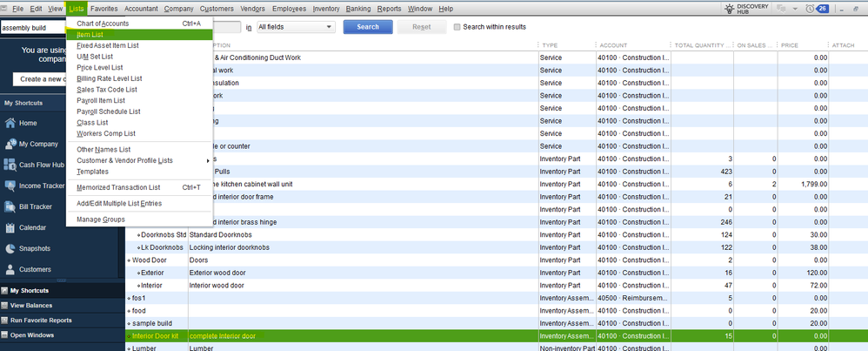
Task: Select the Interior Door kit item row
Action: pyautogui.click(x=497, y=336)
